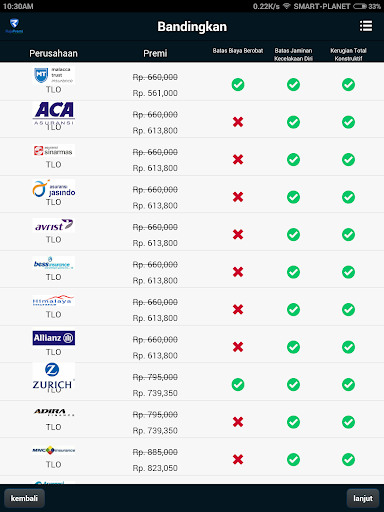Image resolution: width=384 pixels, height=512 pixels.
Task: Tap the lanjut button
Action: tap(363, 498)
